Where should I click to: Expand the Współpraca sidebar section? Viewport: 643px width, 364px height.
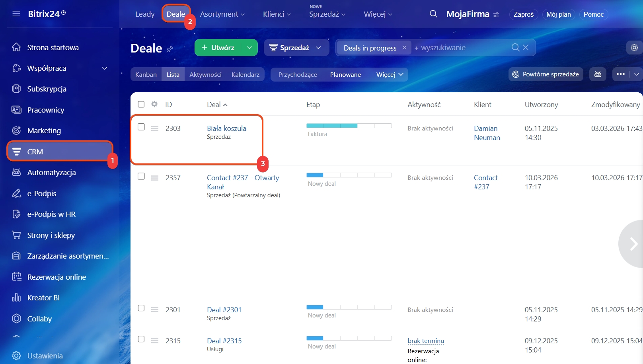pos(105,68)
